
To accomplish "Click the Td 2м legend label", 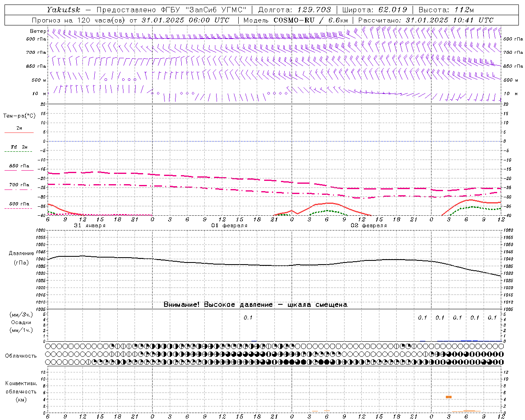I will click(x=19, y=147).
